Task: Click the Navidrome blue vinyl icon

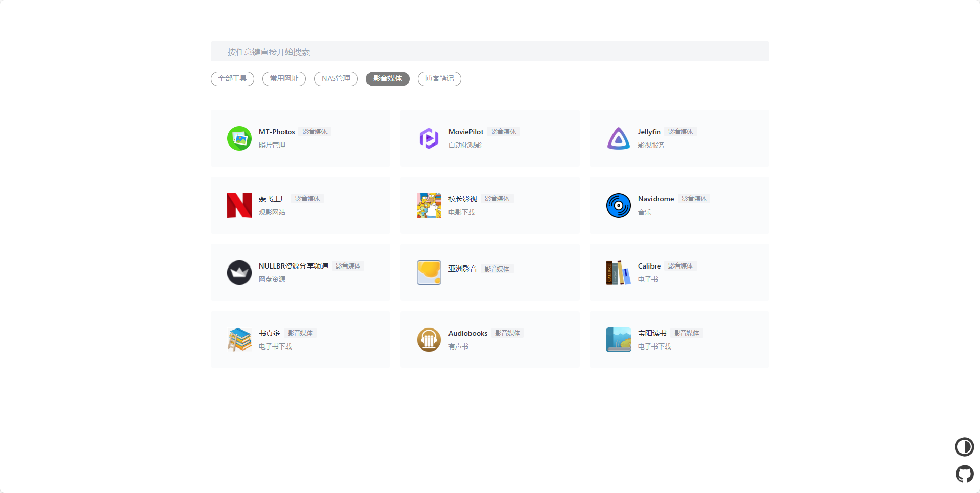Action: coord(619,206)
